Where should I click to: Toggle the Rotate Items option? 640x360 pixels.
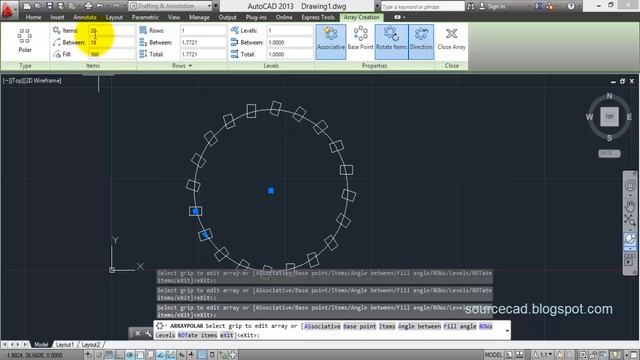tap(391, 42)
